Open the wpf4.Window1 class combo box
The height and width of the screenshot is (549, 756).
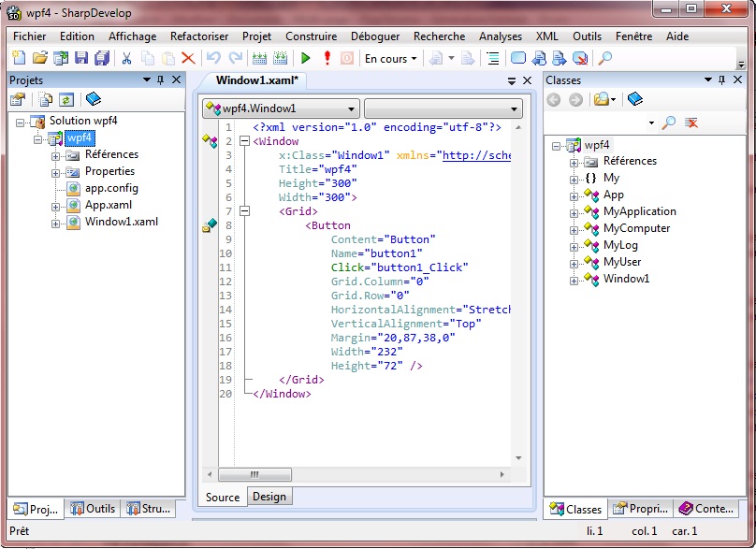(x=281, y=108)
